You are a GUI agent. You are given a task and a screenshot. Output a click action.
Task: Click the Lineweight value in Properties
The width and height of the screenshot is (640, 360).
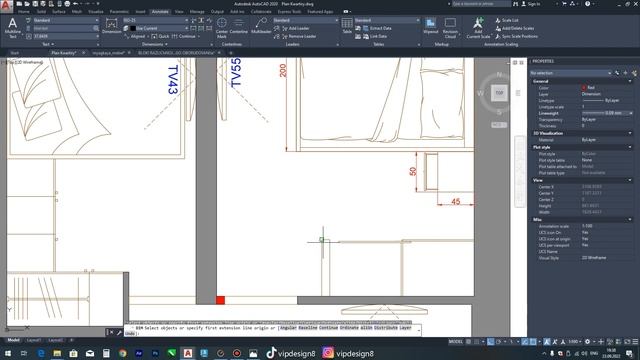pyautogui.click(x=607, y=113)
